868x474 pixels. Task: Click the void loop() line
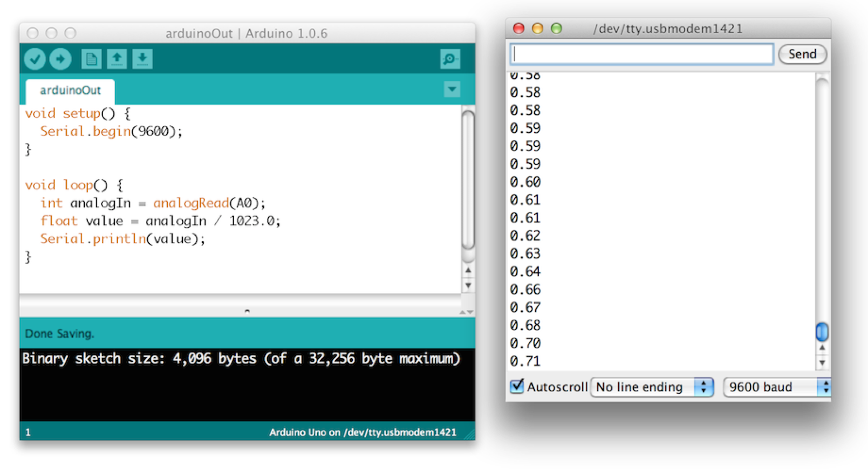(74, 186)
